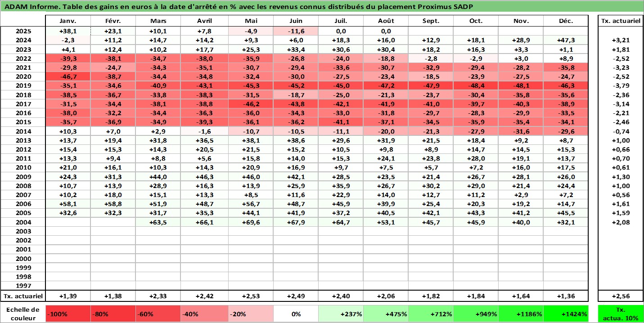The image size is (644, 323).
Task: Click the -1,6 cell for Avril 2014
Action: pyautogui.click(x=205, y=131)
